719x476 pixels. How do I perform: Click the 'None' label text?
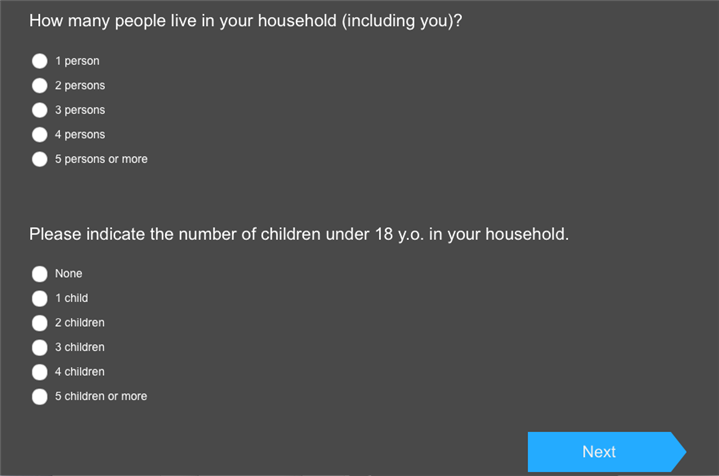pyautogui.click(x=69, y=274)
